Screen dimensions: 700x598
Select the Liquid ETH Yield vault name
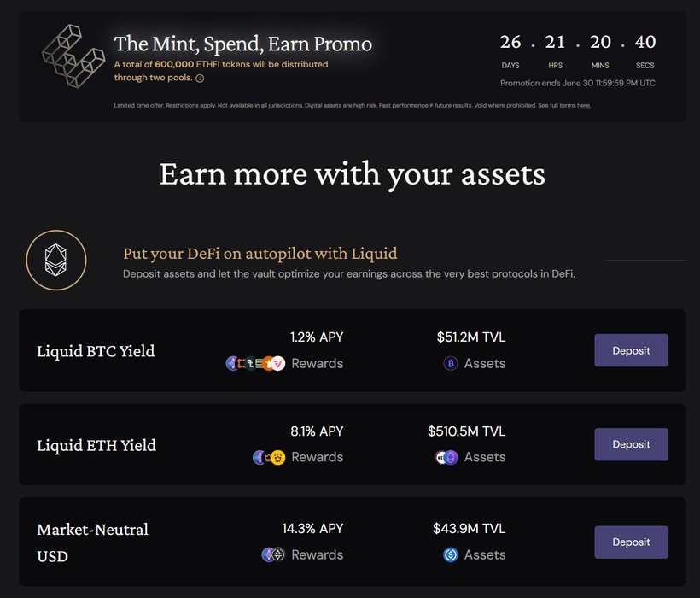pyautogui.click(x=96, y=445)
